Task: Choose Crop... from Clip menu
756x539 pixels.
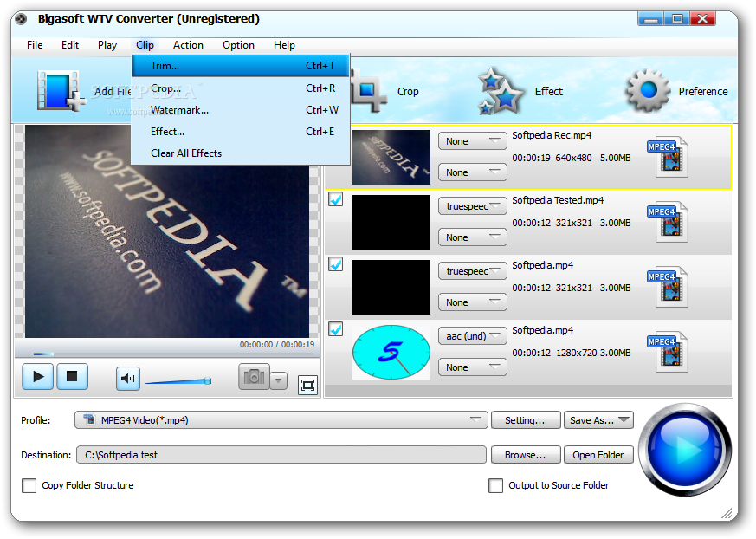Action: [x=241, y=88]
